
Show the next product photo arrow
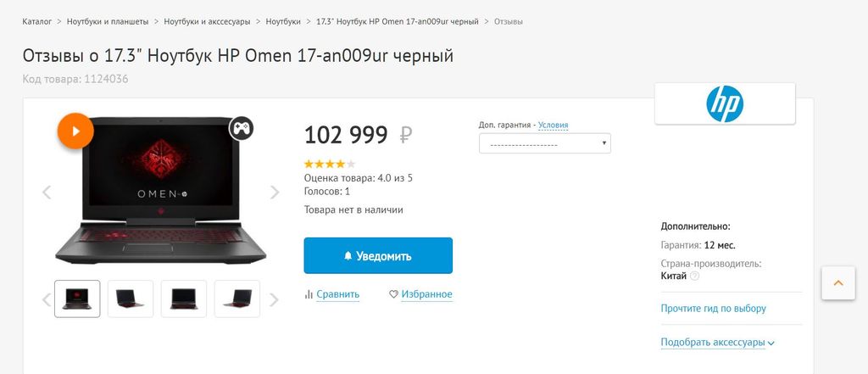(274, 193)
